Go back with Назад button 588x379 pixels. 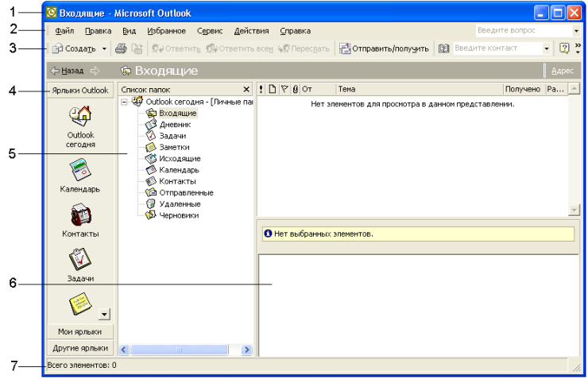(68, 71)
